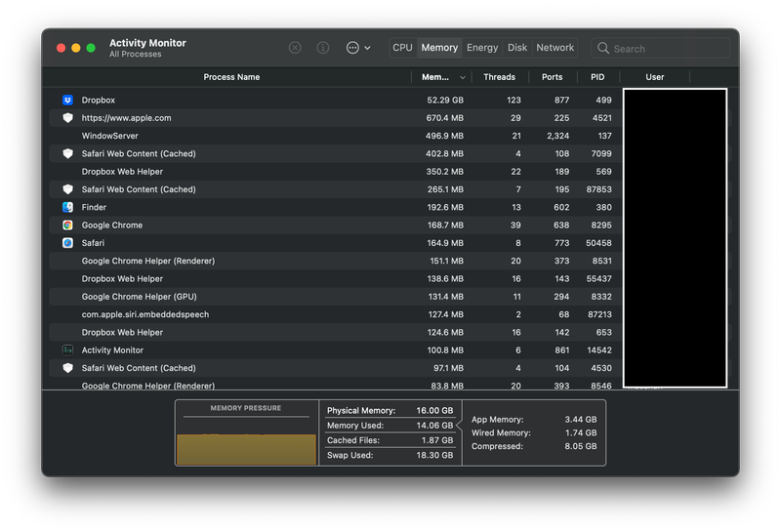This screenshot has width=781, height=532.
Task: Click the shield icon beside https://www.apple.com
Action: click(x=67, y=118)
